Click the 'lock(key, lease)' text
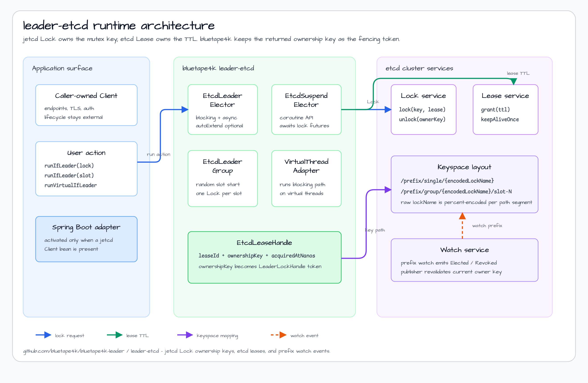This screenshot has height=383, width=588. [x=422, y=109]
